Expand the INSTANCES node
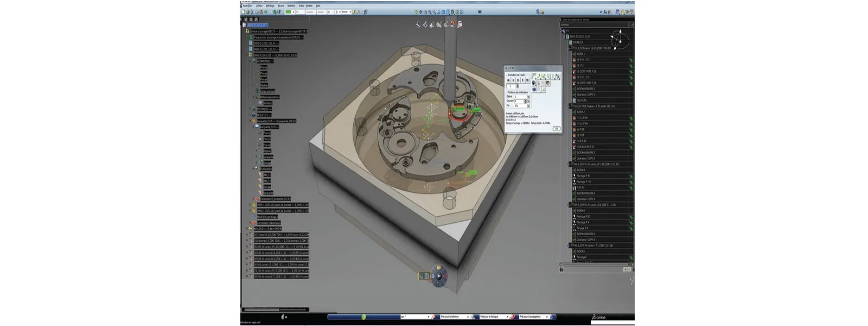The image size is (868, 326). point(250,109)
